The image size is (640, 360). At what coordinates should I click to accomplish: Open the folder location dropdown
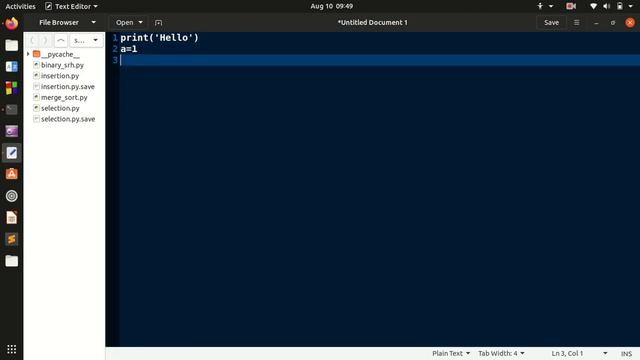point(86,40)
